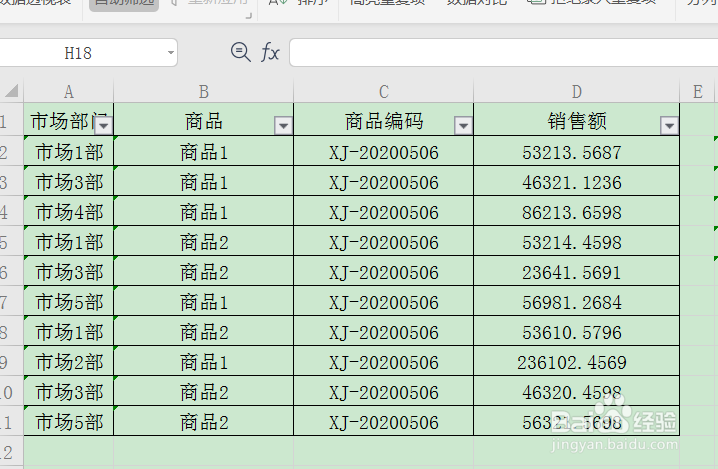Select column C header
718x469 pixels.
coord(383,92)
